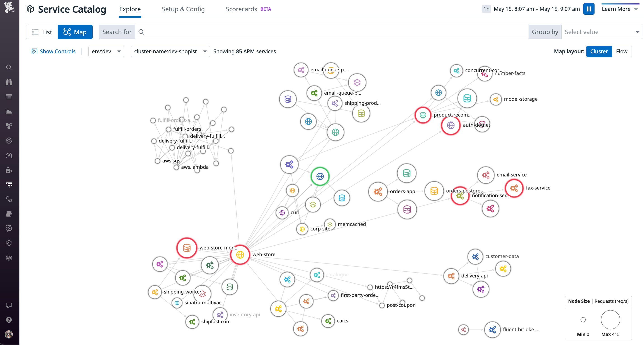The width and height of the screenshot is (644, 345).
Task: Select the Integrations puzzle-piece icon
Action: click(x=9, y=170)
